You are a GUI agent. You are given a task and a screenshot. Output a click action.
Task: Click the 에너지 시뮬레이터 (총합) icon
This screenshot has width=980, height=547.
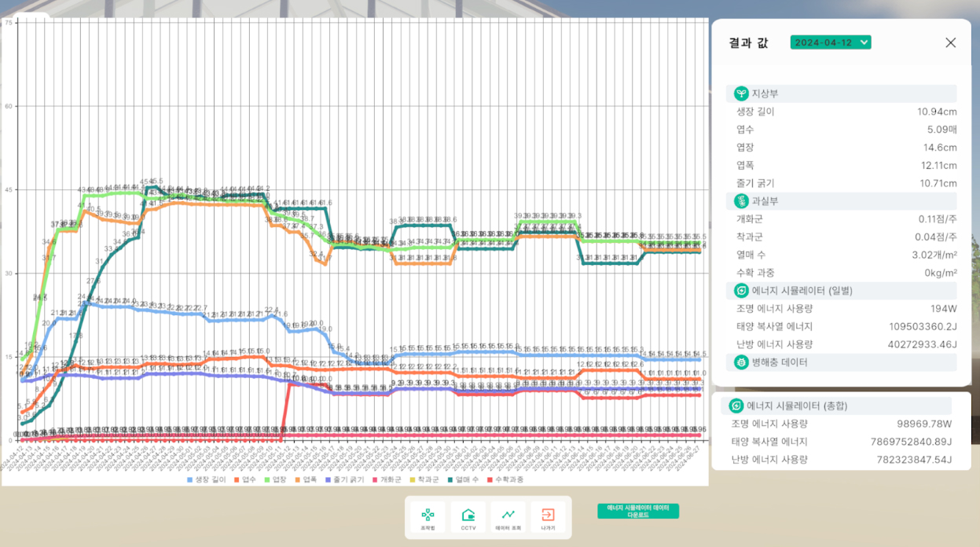point(736,406)
